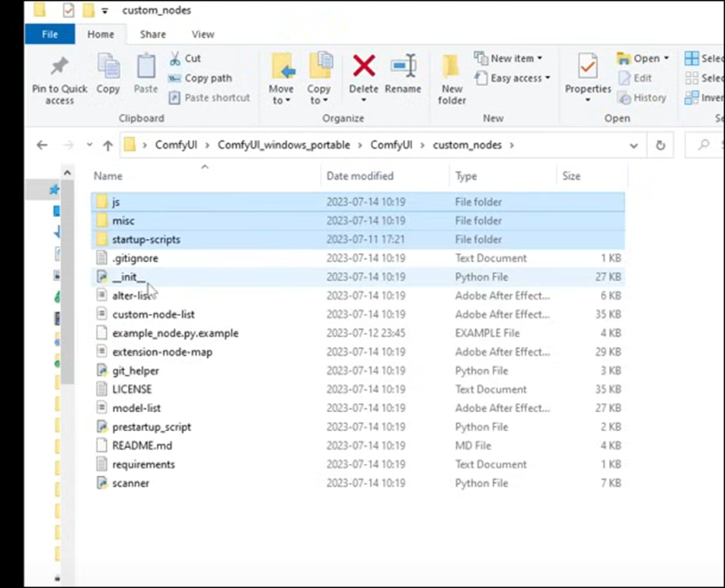Viewport: 725px width, 588px height.
Task: Click the Copy to folder icon
Action: click(x=320, y=66)
